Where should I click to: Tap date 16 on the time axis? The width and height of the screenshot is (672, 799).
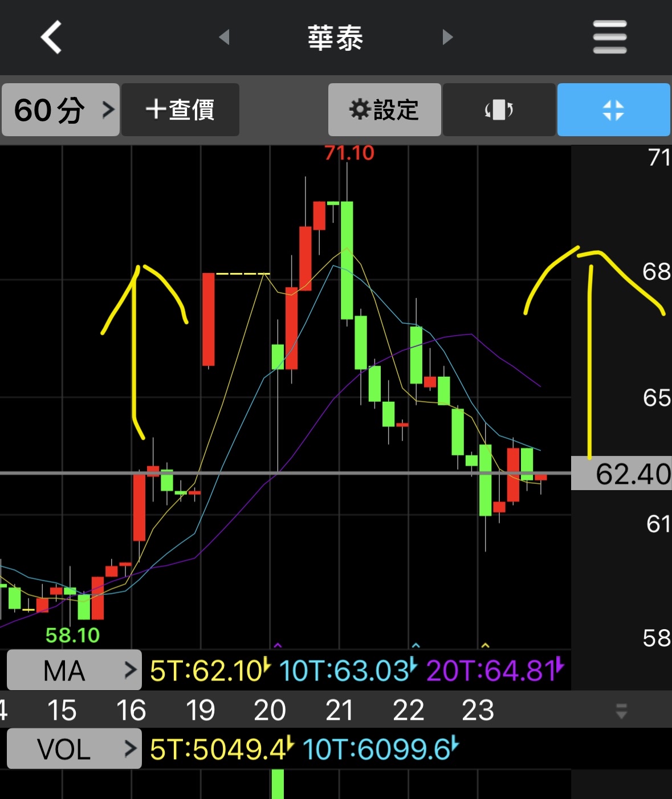(x=131, y=710)
